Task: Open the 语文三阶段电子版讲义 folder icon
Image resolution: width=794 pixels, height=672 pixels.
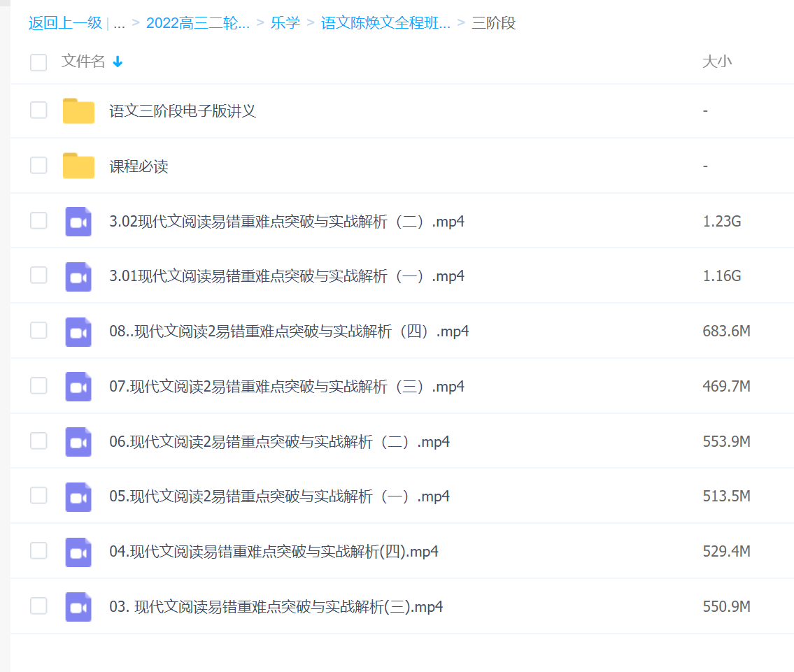Action: pos(78,110)
